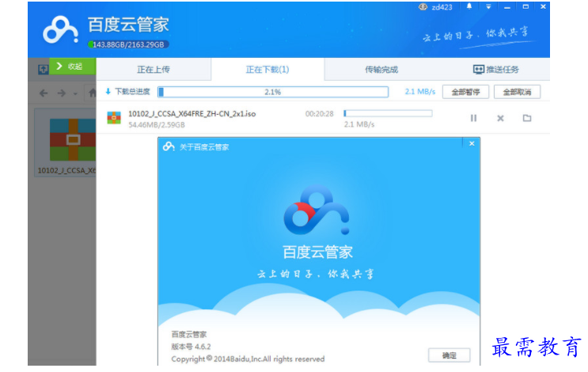Viewport: 588px width, 372px height.
Task: Open the 推送任务 tab
Action: [495, 70]
